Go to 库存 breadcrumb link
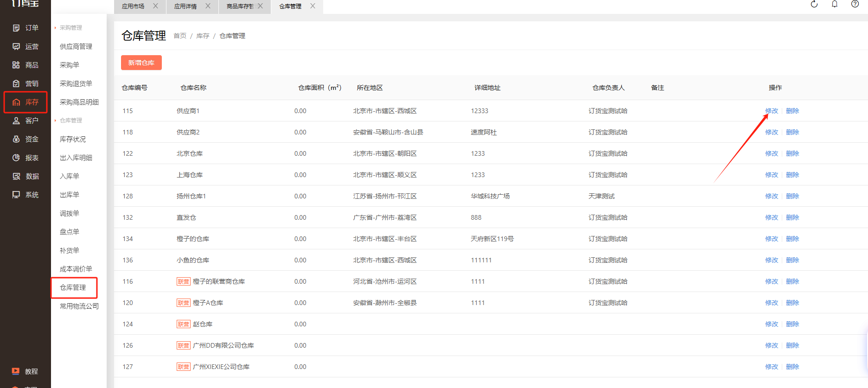Screen dimensions: 868x388 [203, 36]
